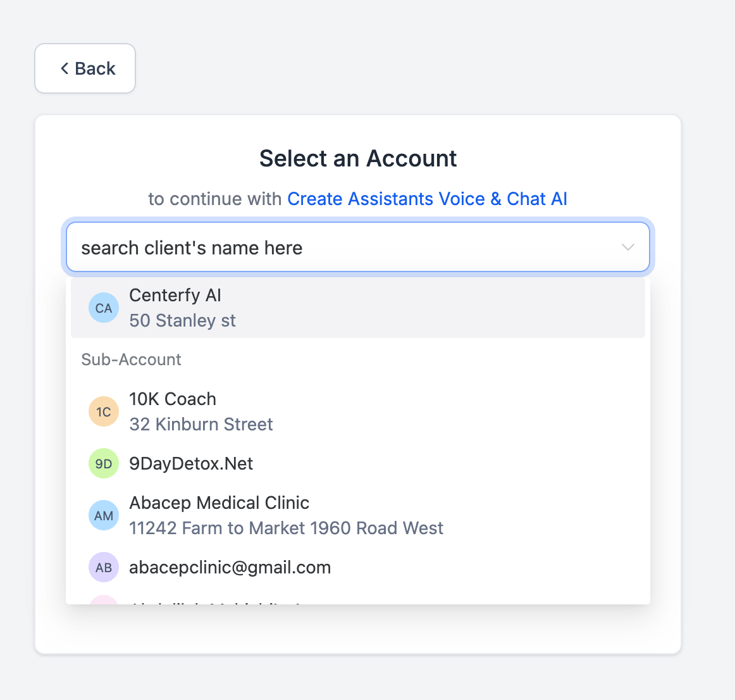Click the Back button
This screenshot has width=735, height=700.
coord(85,68)
